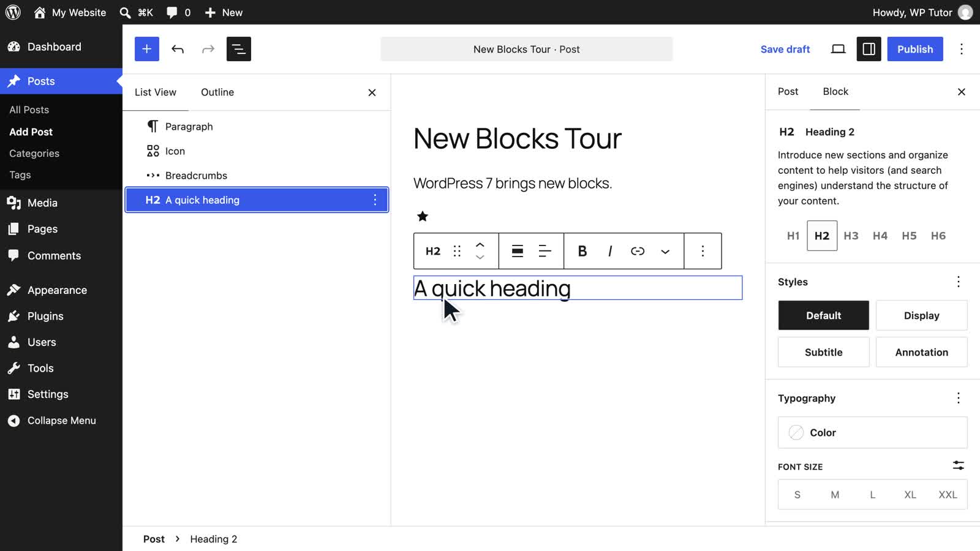Click Howdy, WP Tutor user menu
980x551 pixels.
click(x=922, y=12)
